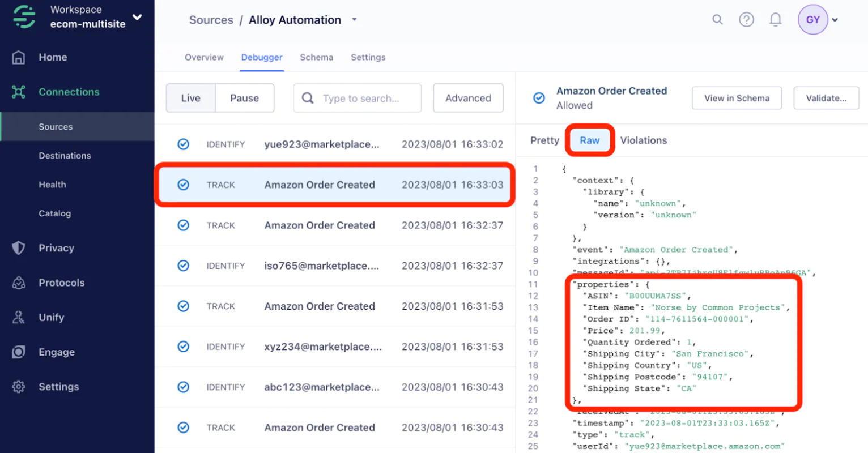Click the Segment logo icon
The height and width of the screenshot is (453, 868).
point(24,16)
